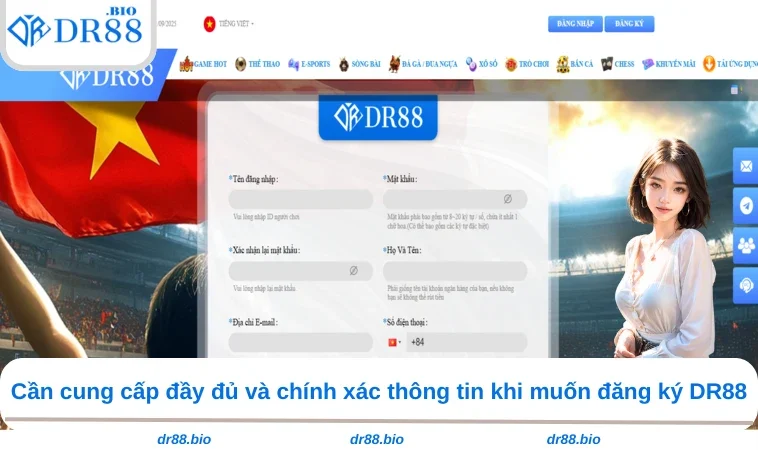758x450 pixels.
Task: Toggle confirm password visibility eye icon
Action: (x=353, y=271)
